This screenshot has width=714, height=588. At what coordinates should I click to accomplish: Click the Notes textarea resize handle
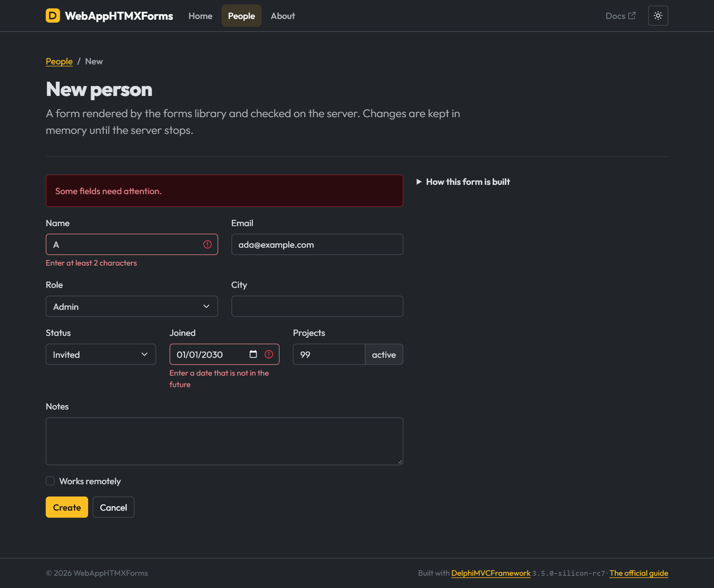400,462
